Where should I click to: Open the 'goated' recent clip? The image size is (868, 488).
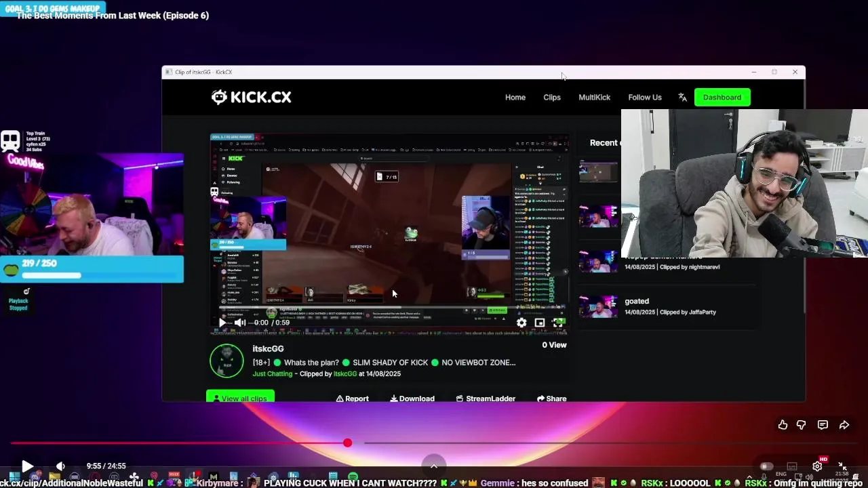[637, 301]
